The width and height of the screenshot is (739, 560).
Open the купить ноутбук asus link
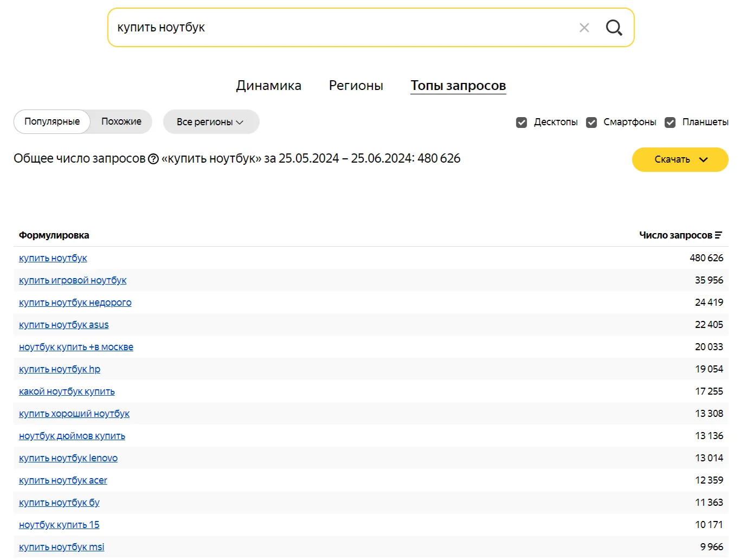click(x=64, y=325)
